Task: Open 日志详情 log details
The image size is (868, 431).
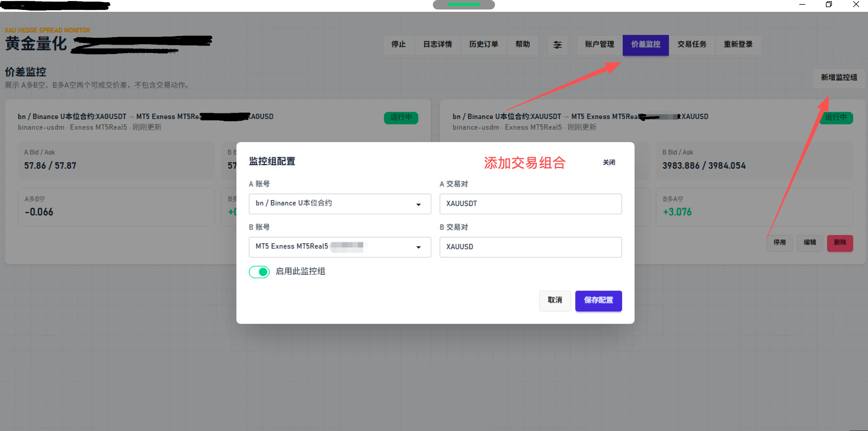Action: point(437,45)
